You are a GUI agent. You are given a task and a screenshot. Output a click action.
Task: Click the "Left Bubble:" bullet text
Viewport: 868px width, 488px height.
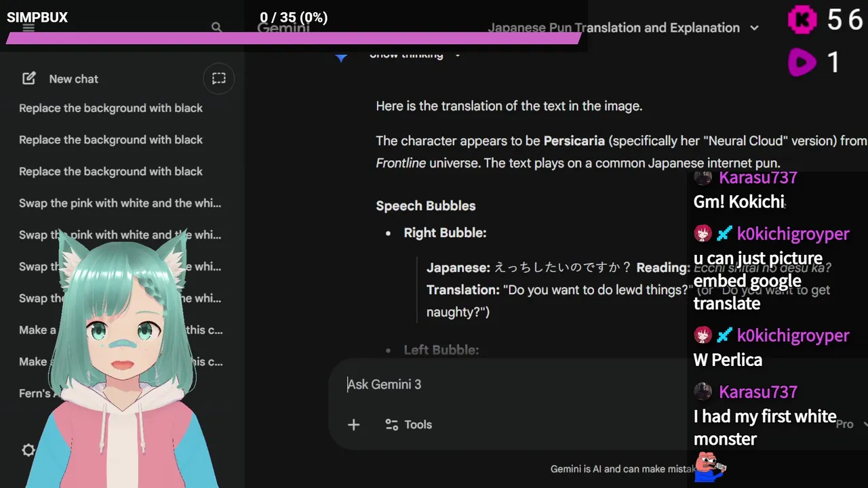pos(441,350)
